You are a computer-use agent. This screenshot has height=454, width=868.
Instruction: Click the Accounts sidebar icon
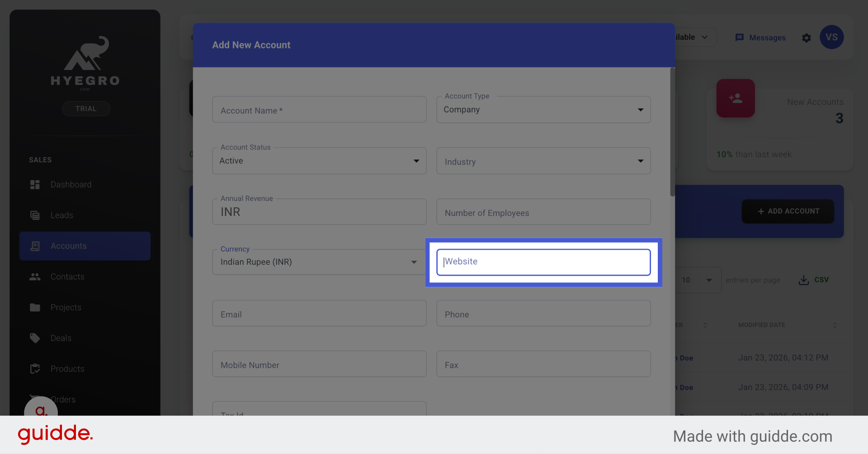click(35, 246)
